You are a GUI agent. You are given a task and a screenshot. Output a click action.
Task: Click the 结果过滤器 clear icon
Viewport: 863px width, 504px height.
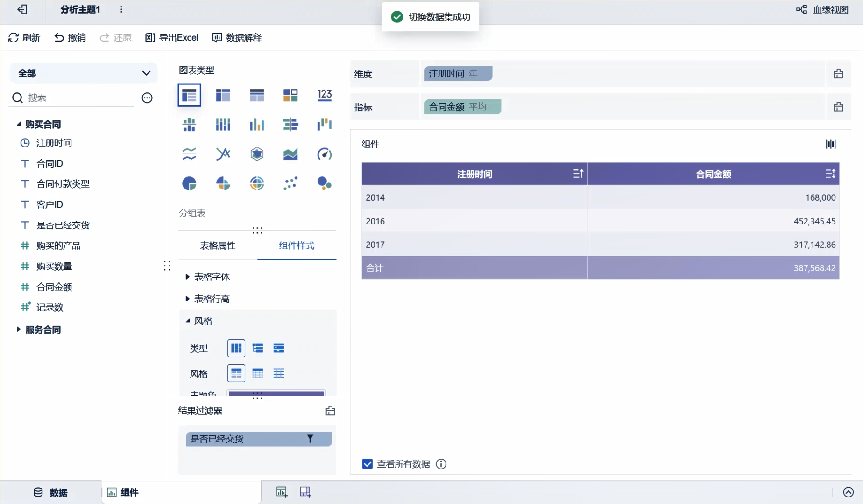tap(331, 411)
